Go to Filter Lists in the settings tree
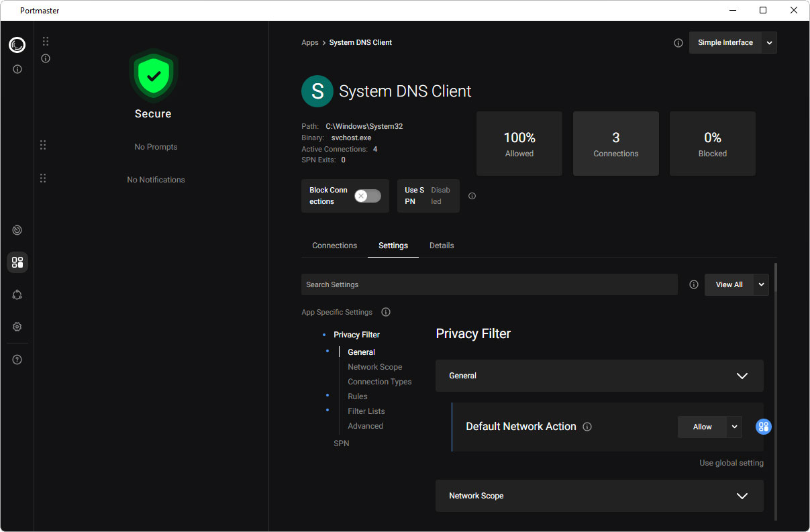This screenshot has width=810, height=532. click(366, 411)
